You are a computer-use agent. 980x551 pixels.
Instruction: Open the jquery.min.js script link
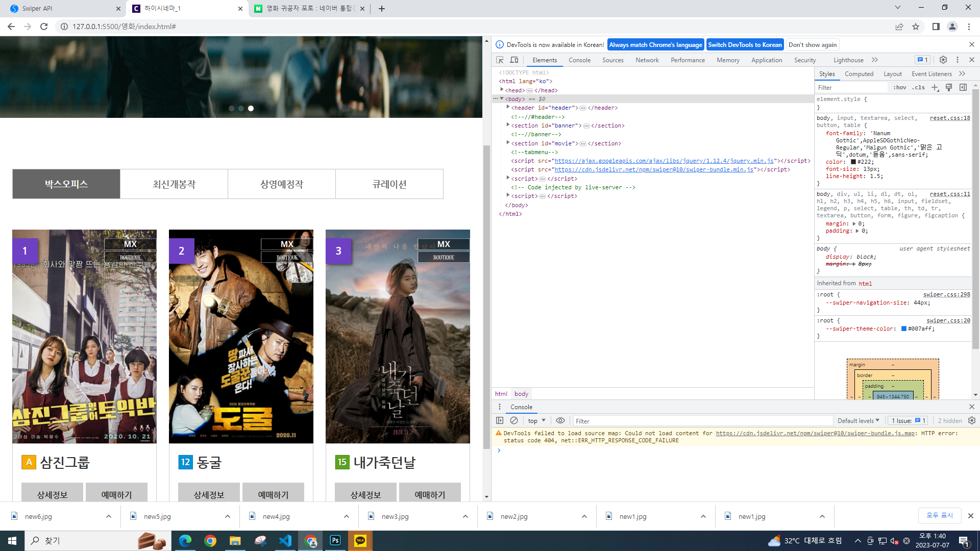[x=664, y=161]
